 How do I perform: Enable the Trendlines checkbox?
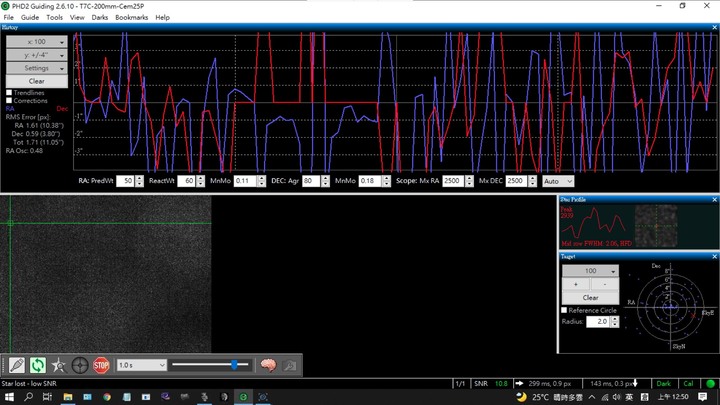[x=9, y=93]
